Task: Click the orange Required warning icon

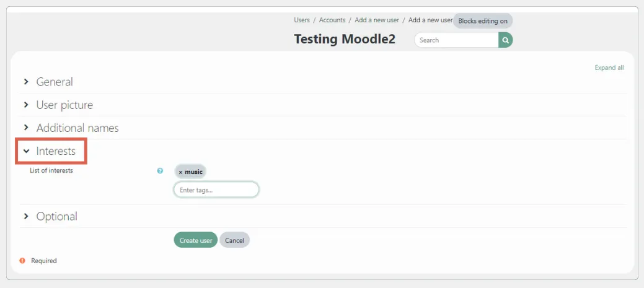Action: [x=22, y=261]
